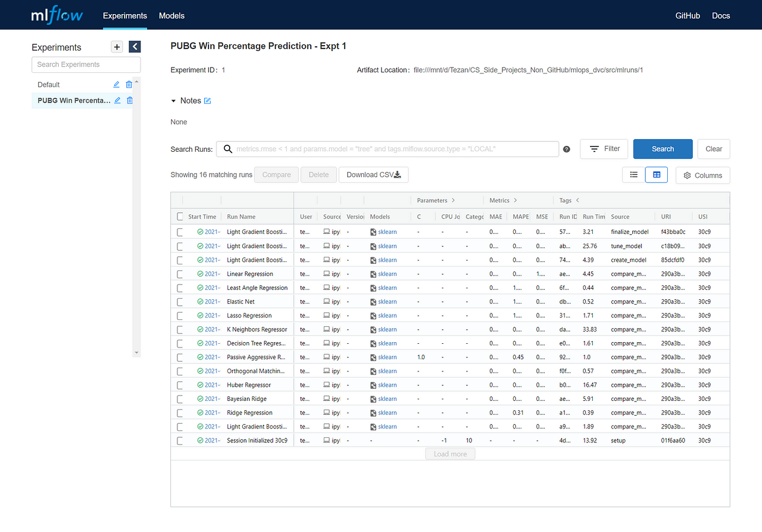The image size is (762, 532).
Task: Check the Linear Regression run checkbox
Action: point(180,274)
